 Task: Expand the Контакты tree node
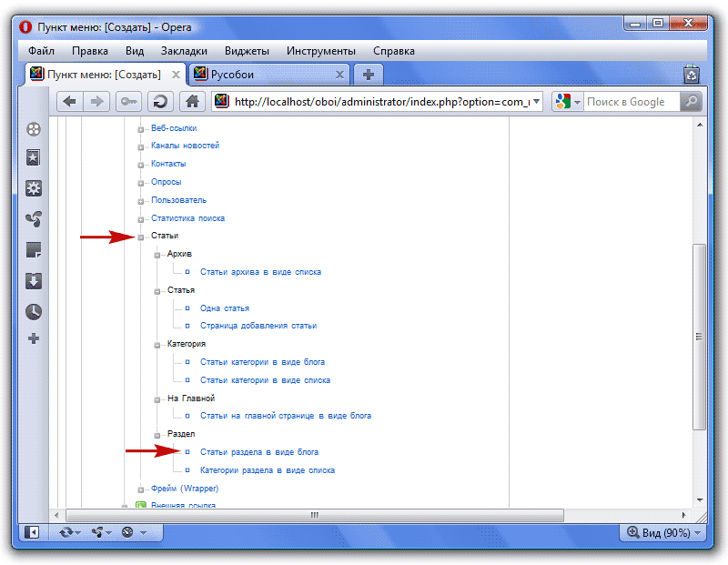[141, 165]
